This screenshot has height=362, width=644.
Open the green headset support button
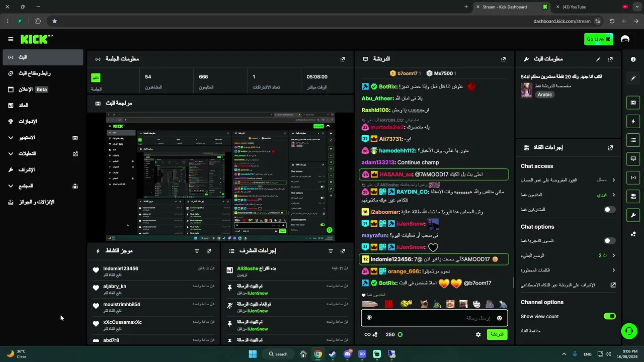629,331
